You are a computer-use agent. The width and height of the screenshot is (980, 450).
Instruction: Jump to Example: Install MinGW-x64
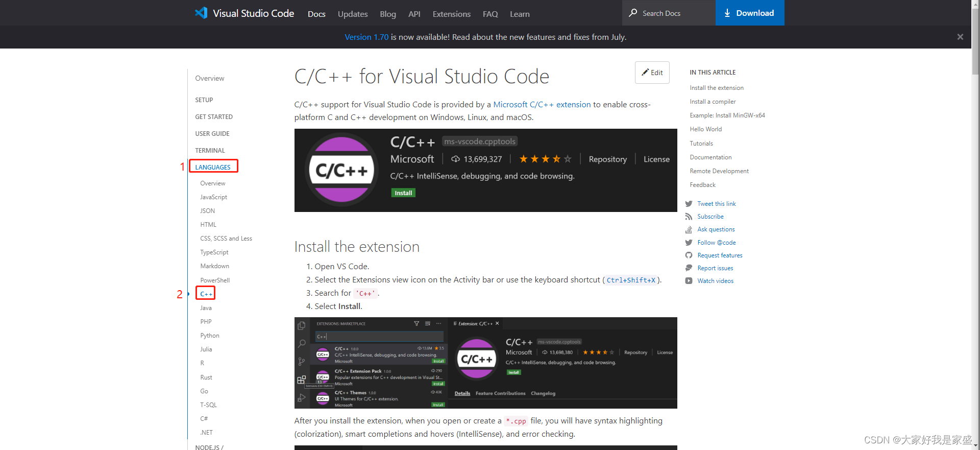coord(727,115)
